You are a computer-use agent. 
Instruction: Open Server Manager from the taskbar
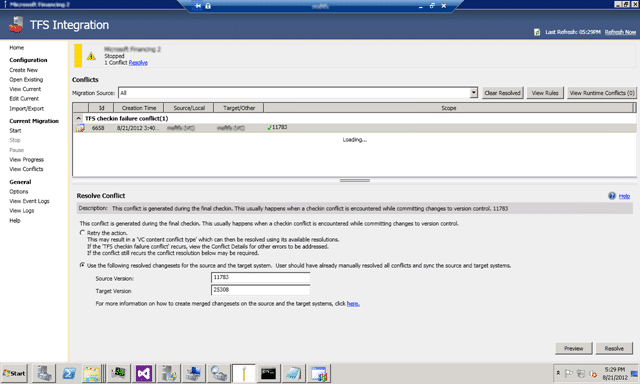[44, 373]
